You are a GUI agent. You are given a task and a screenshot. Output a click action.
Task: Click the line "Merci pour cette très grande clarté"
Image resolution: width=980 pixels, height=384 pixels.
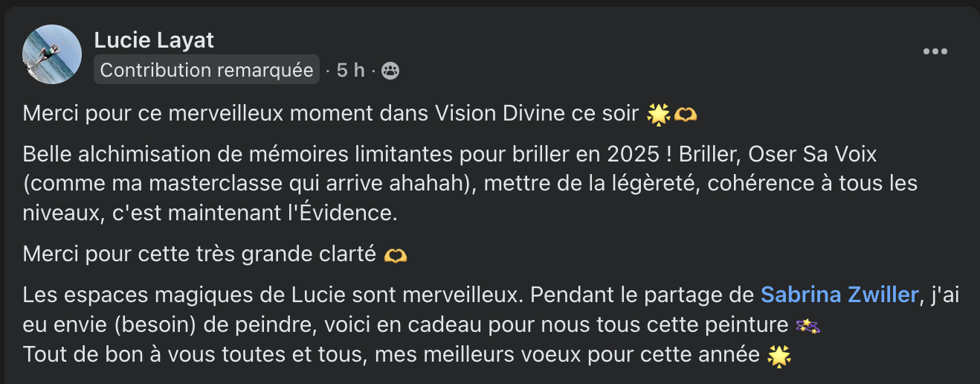pos(199,254)
